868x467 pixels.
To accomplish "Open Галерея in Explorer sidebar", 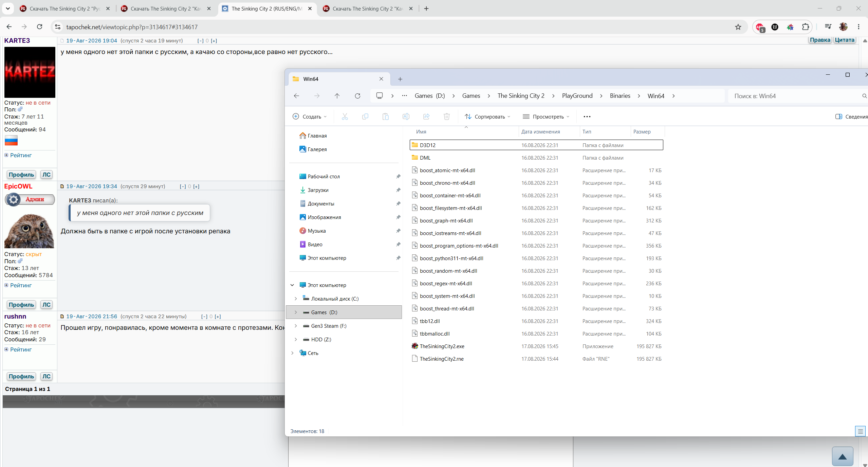I will (x=317, y=149).
